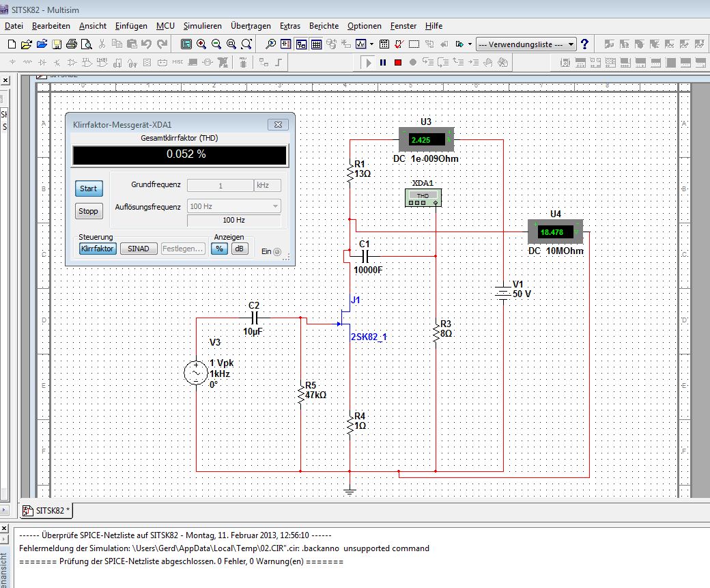710x588 pixels.
Task: Close the bottom output panel
Action: tap(4, 528)
